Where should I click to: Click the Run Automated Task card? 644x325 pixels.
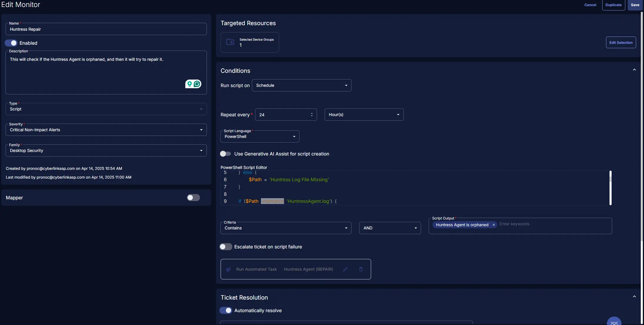(x=296, y=269)
